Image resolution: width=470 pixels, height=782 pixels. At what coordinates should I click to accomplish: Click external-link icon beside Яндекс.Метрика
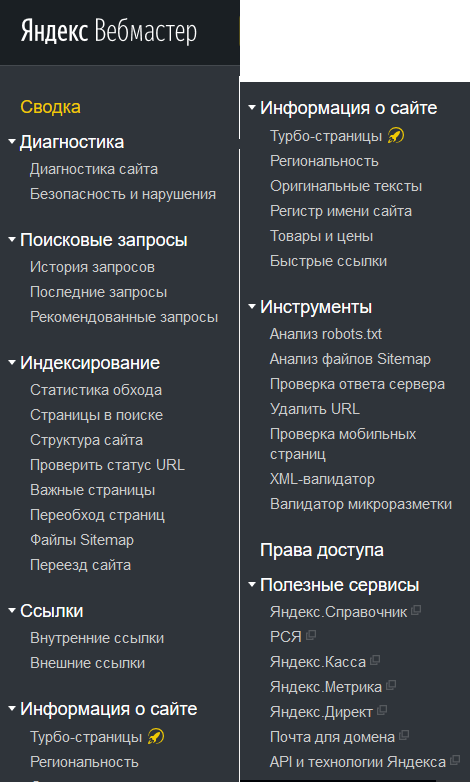[391, 685]
